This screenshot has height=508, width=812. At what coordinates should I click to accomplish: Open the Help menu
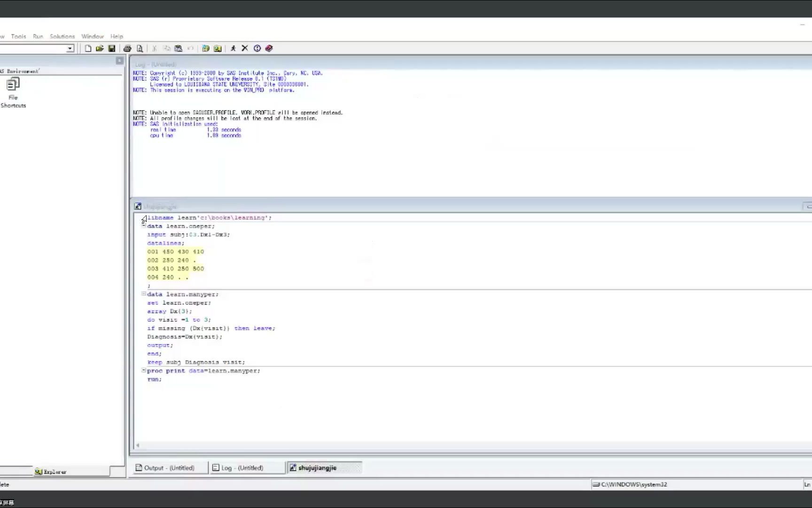[x=117, y=36]
